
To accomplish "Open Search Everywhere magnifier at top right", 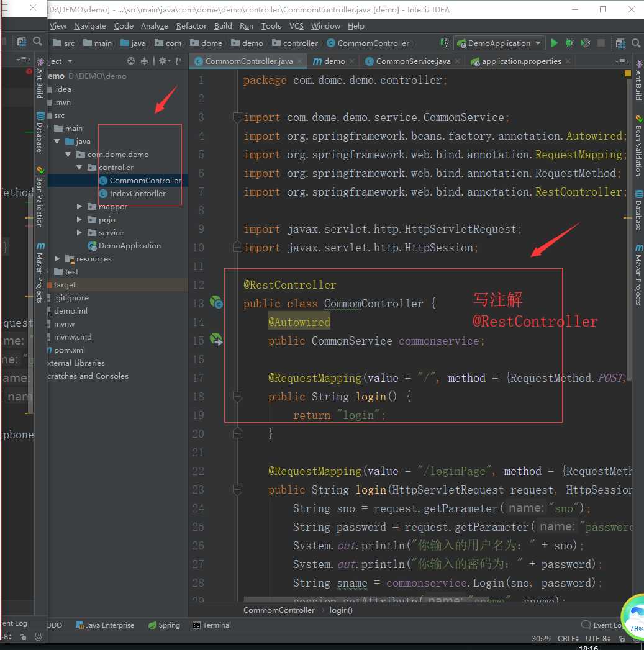I will pos(636,43).
